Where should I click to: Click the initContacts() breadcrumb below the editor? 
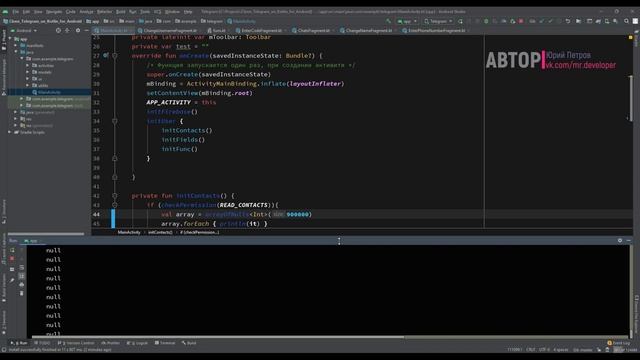(x=160, y=232)
